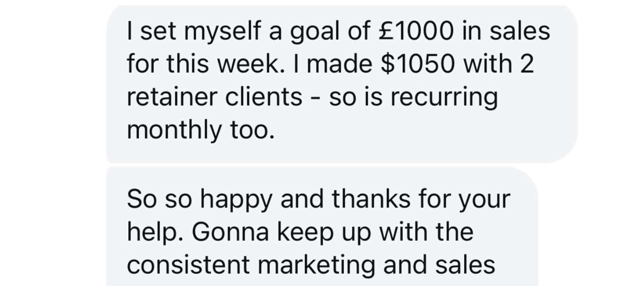Click the word 'made' in the first message
This screenshot has width=644, height=286.
click(x=339, y=64)
